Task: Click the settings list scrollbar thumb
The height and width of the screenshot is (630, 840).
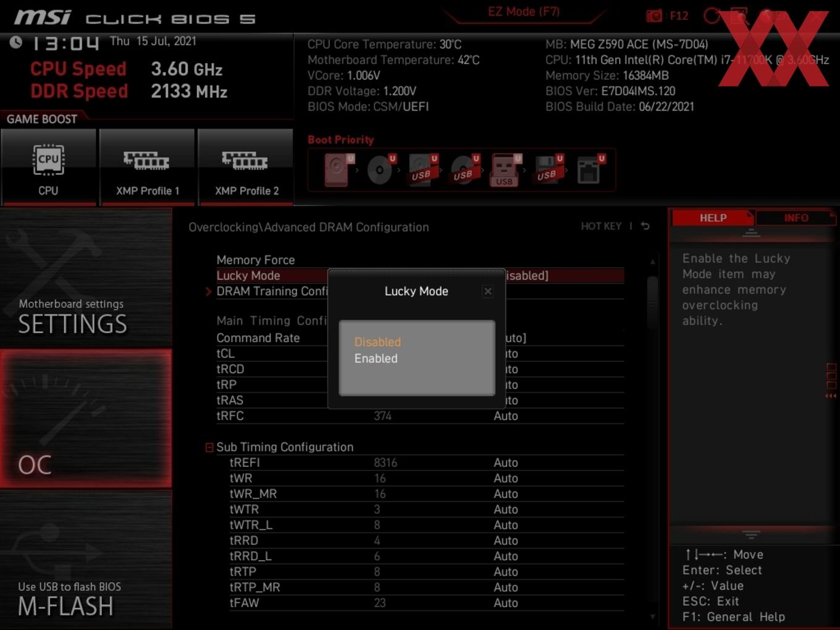Action: pos(652,303)
